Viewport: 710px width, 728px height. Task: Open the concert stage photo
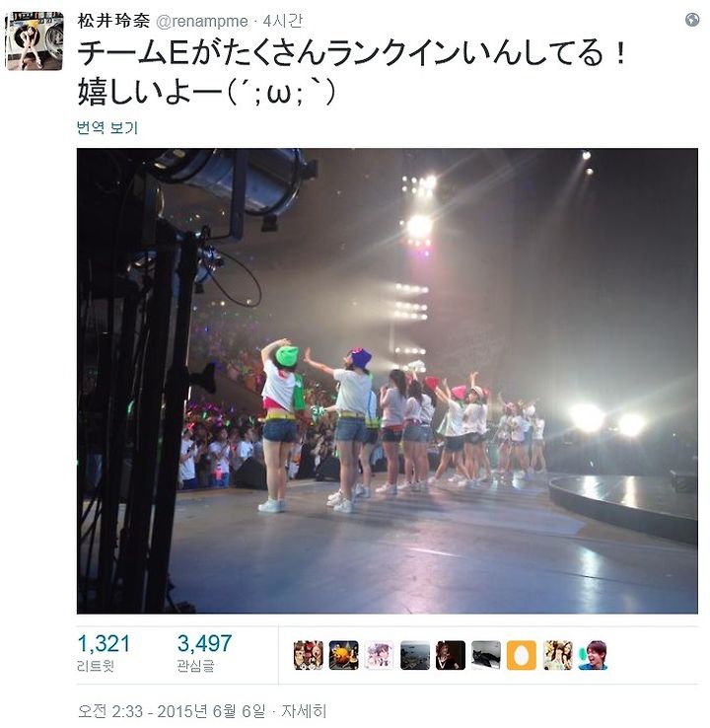387,381
